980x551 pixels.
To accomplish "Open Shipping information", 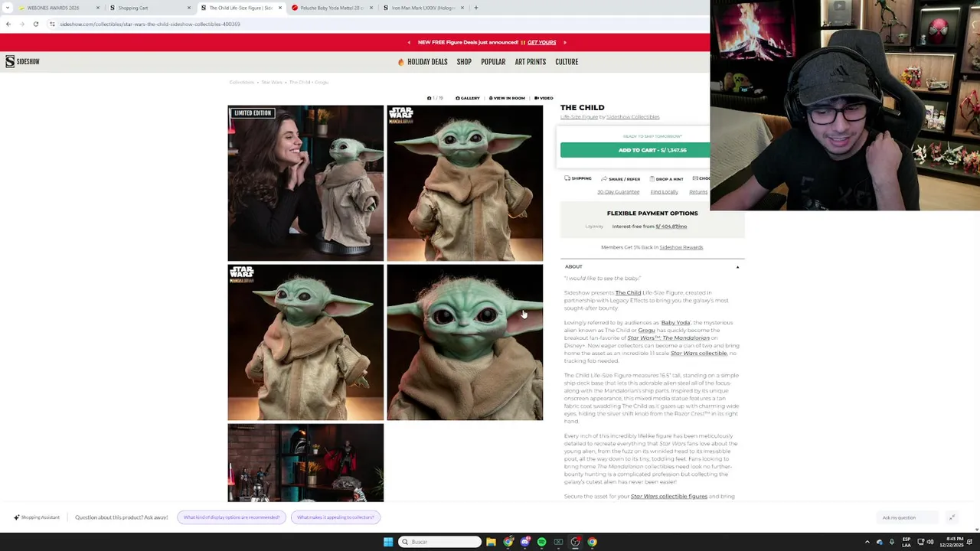I will pos(578,178).
